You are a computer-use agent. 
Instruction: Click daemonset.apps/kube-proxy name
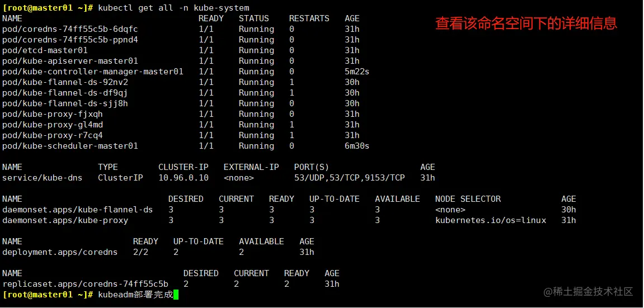65,221
